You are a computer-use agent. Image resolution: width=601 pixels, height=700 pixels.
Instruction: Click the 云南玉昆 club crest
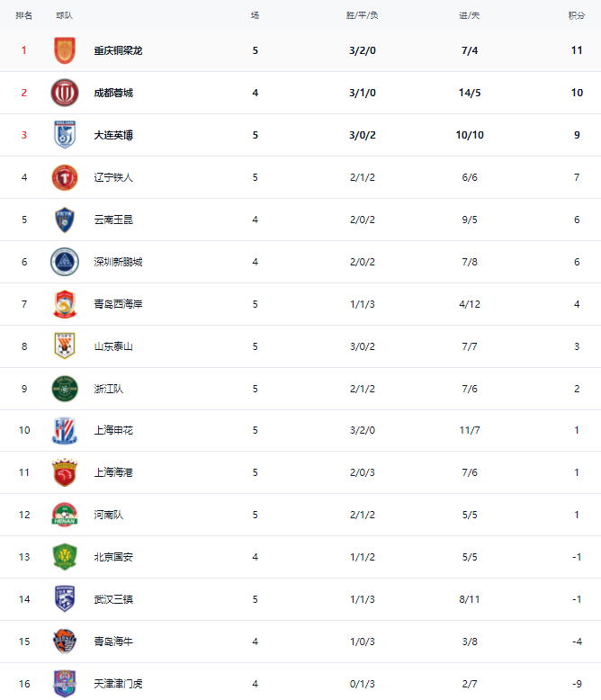(x=65, y=220)
